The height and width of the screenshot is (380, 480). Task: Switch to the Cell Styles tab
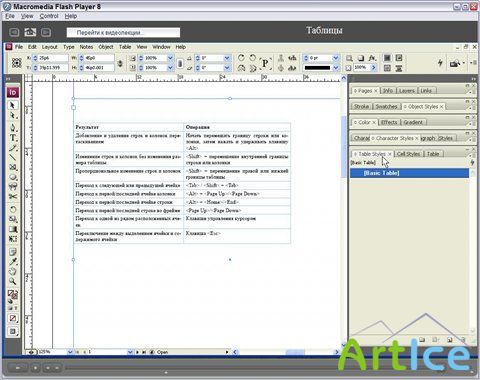tap(409, 154)
